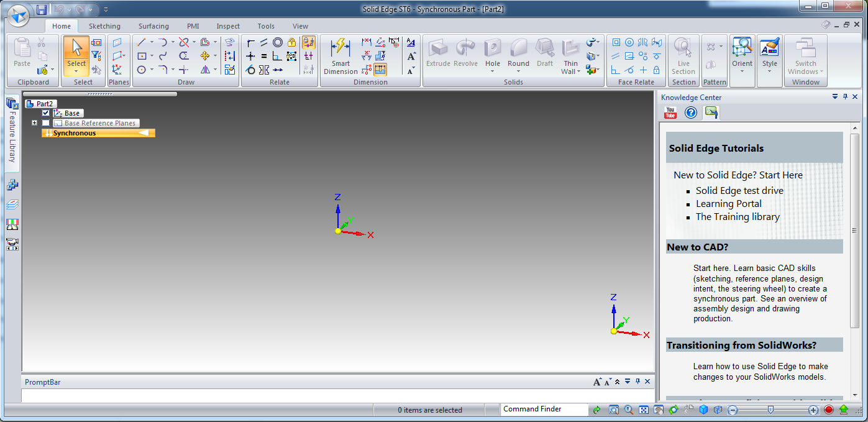Check the Base Reference Planes checkbox
This screenshot has height=422, width=868.
(46, 123)
